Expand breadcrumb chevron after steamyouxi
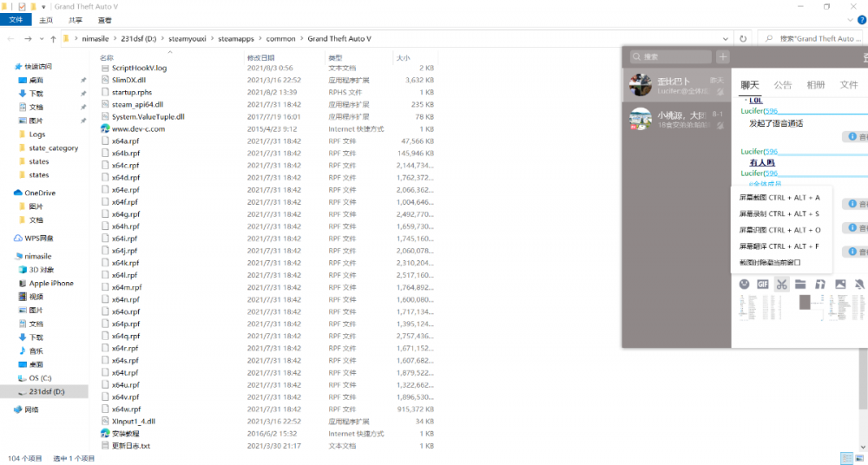This screenshot has height=465, width=868. click(x=212, y=39)
